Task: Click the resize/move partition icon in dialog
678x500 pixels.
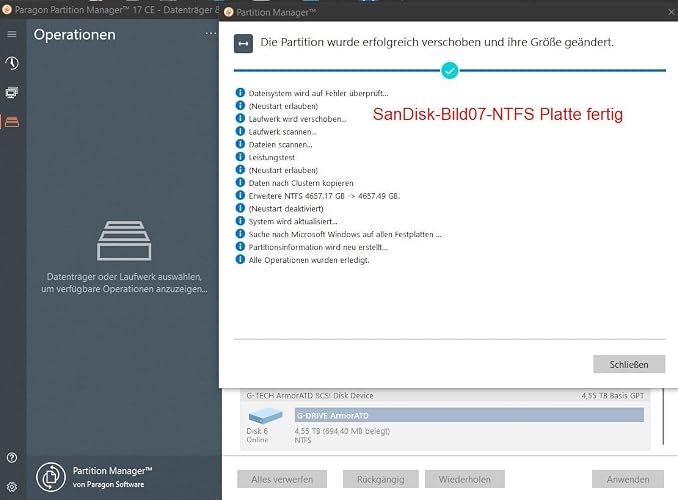Action: click(x=243, y=44)
